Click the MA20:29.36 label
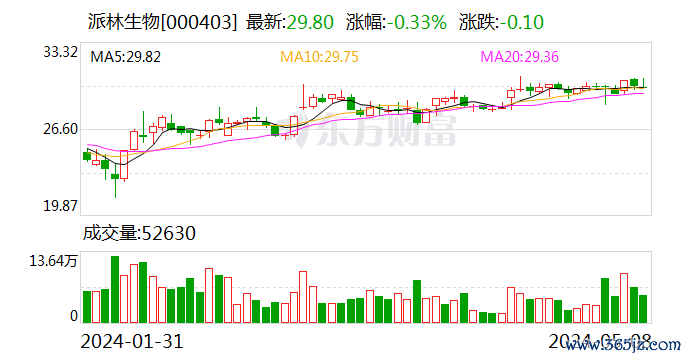 [520, 57]
